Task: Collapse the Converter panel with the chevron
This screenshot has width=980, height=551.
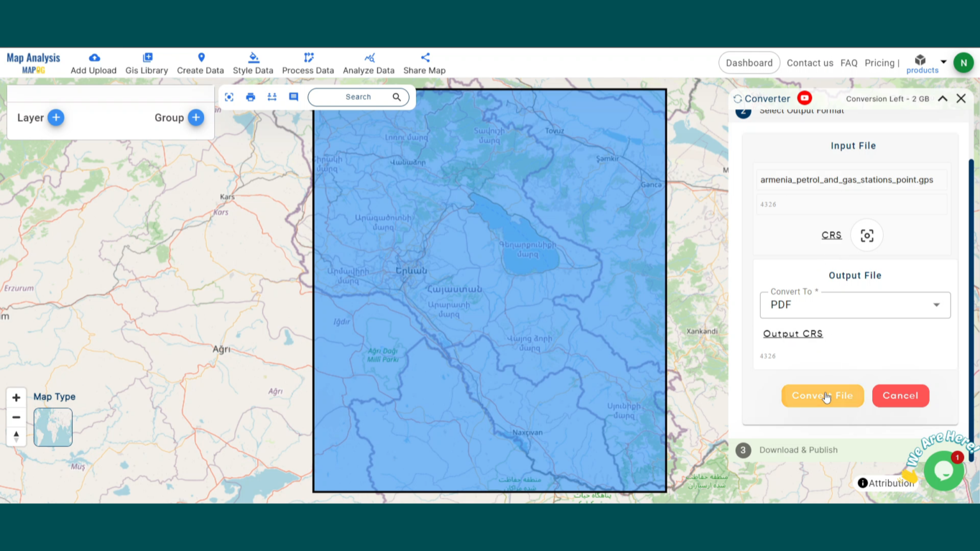Action: tap(942, 98)
